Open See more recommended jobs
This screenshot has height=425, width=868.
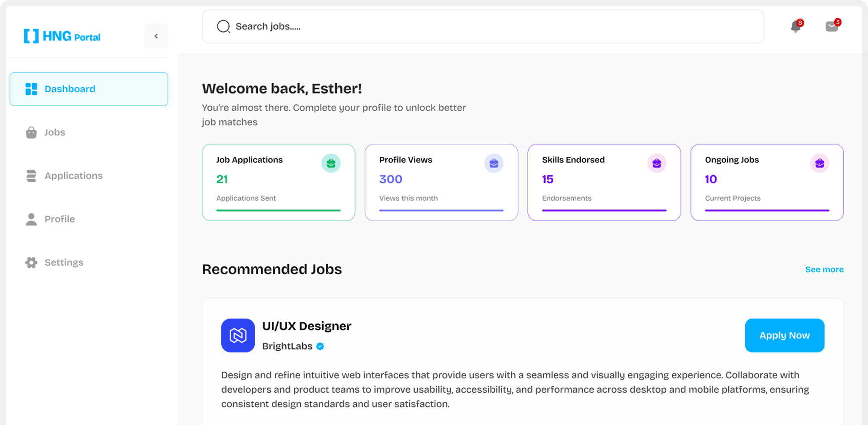(824, 269)
